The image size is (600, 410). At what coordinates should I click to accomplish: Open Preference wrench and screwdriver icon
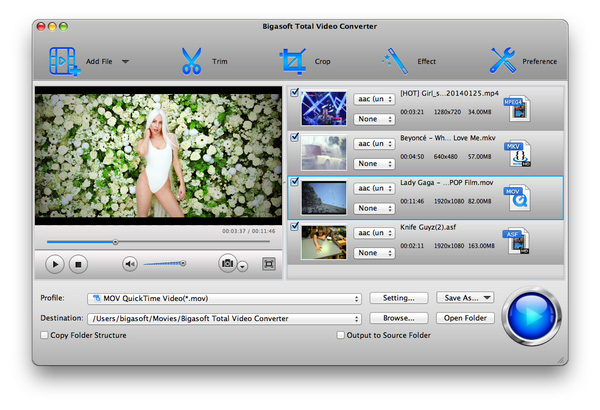pos(503,60)
